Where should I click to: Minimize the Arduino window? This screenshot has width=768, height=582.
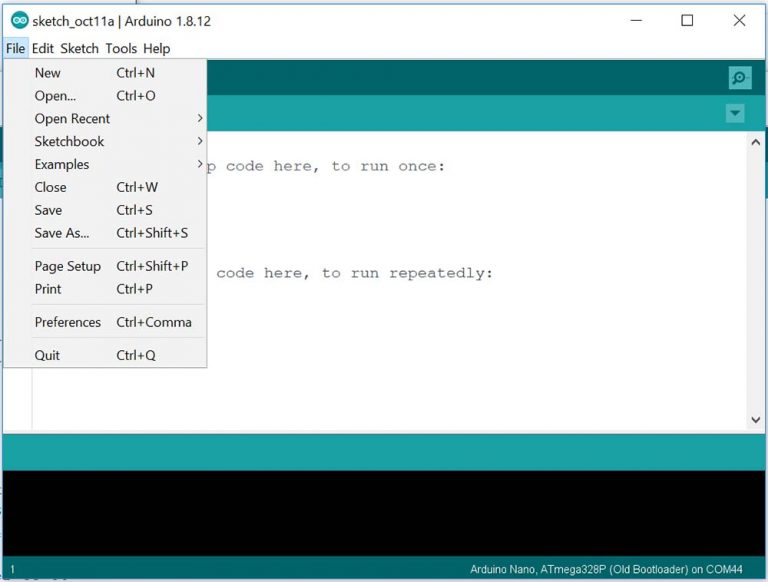click(x=636, y=21)
